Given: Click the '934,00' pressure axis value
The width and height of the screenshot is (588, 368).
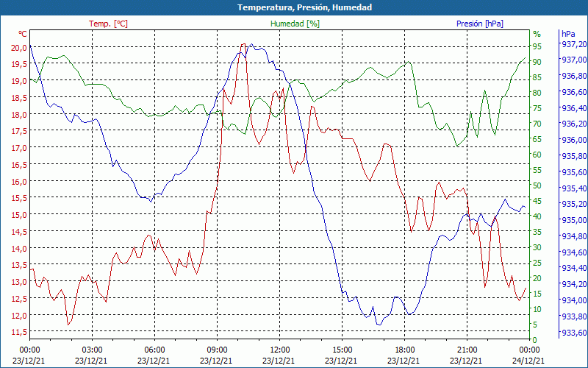Looking at the screenshot, I should (574, 300).
